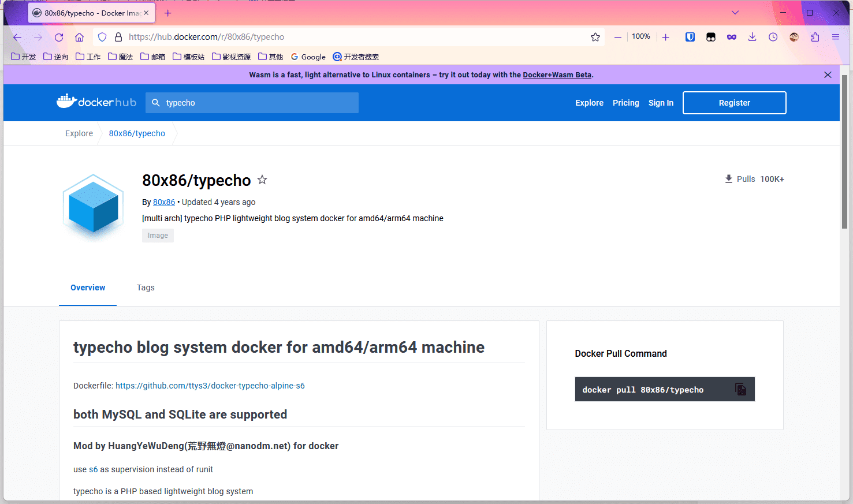Close the 80x86/typecho tab
Image resolution: width=853 pixels, height=504 pixels.
(146, 13)
